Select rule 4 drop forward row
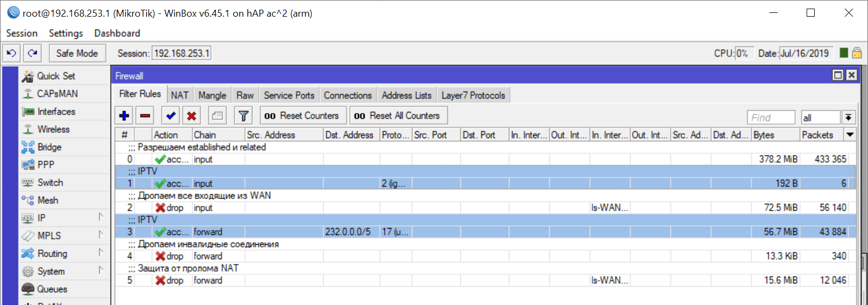 click(485, 256)
